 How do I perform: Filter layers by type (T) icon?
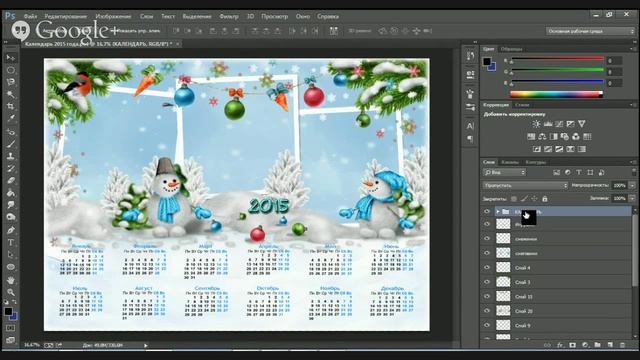coord(579,173)
